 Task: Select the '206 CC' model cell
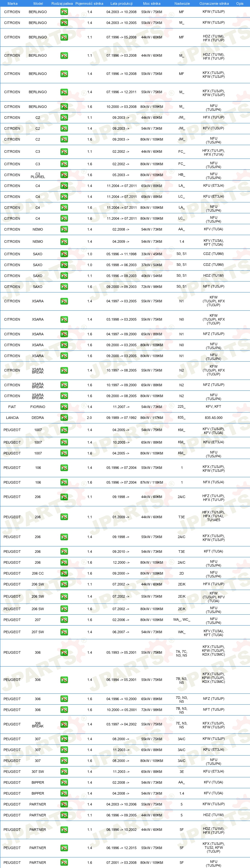(x=38, y=573)
